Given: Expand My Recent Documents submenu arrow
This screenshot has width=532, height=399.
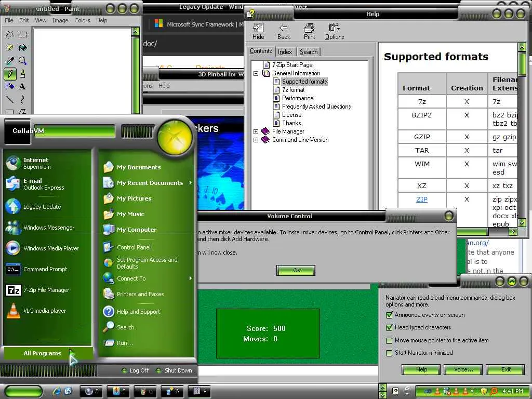Looking at the screenshot, I should tap(190, 183).
